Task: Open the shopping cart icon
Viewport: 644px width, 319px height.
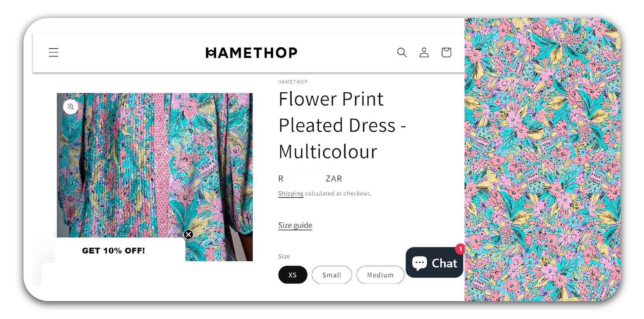Action: 446,52
